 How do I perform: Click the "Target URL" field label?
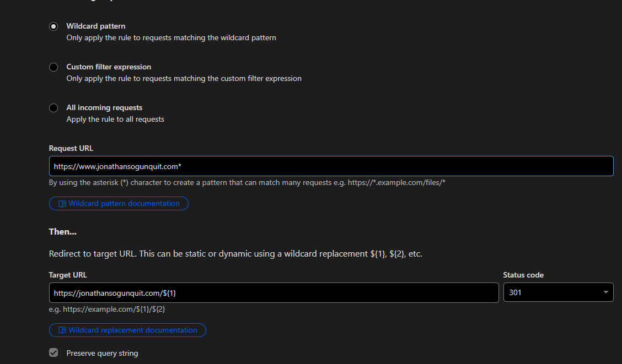pos(68,275)
